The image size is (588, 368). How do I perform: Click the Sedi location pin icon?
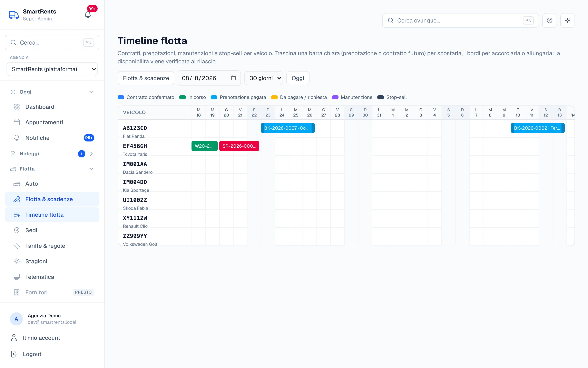[x=17, y=230]
